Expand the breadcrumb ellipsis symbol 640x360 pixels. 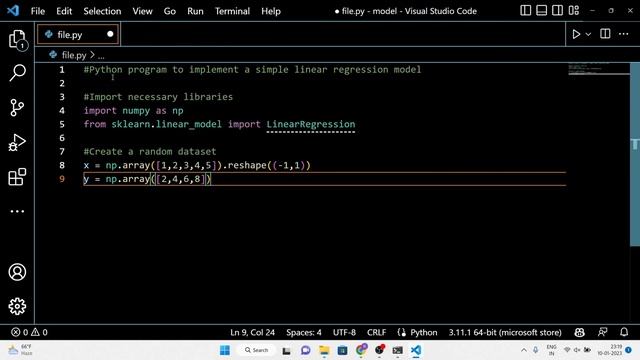[101, 56]
